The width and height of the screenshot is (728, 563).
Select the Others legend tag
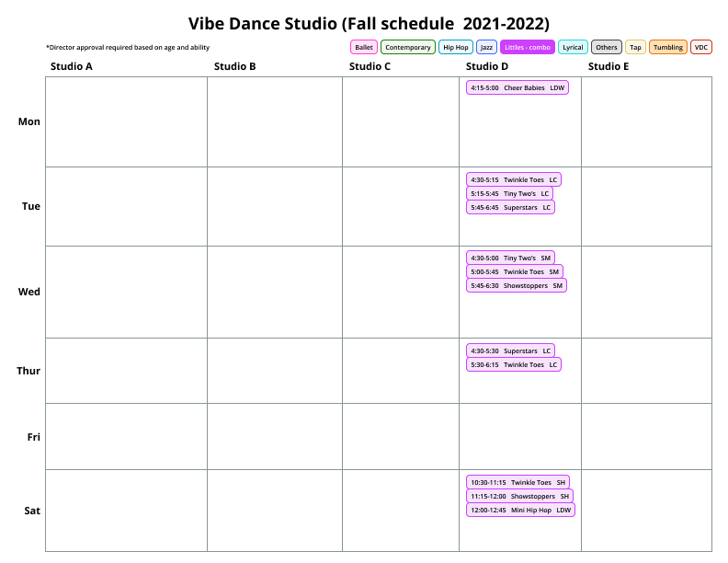(x=606, y=47)
